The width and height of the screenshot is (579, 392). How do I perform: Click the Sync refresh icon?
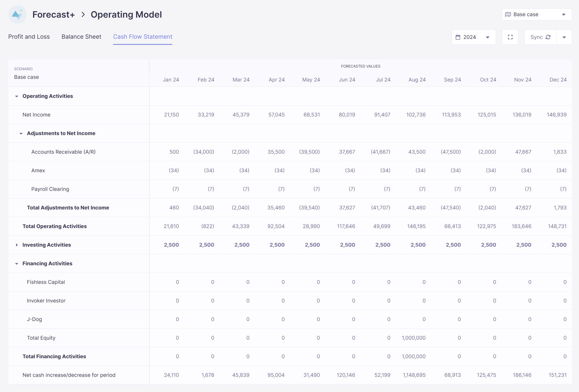(548, 37)
